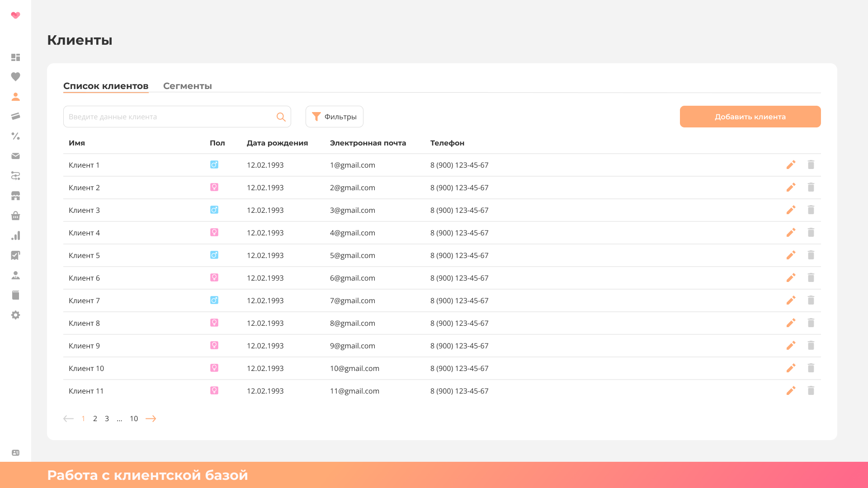
Task: Click the next page arrow
Action: click(x=151, y=418)
